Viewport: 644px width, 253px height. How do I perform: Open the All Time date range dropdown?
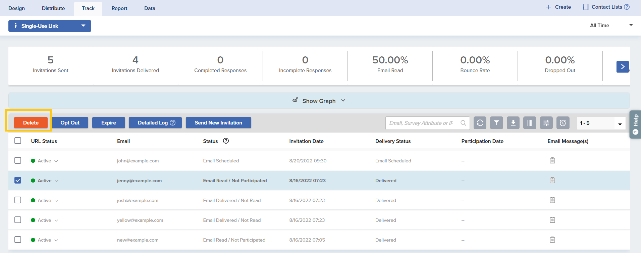click(x=611, y=26)
